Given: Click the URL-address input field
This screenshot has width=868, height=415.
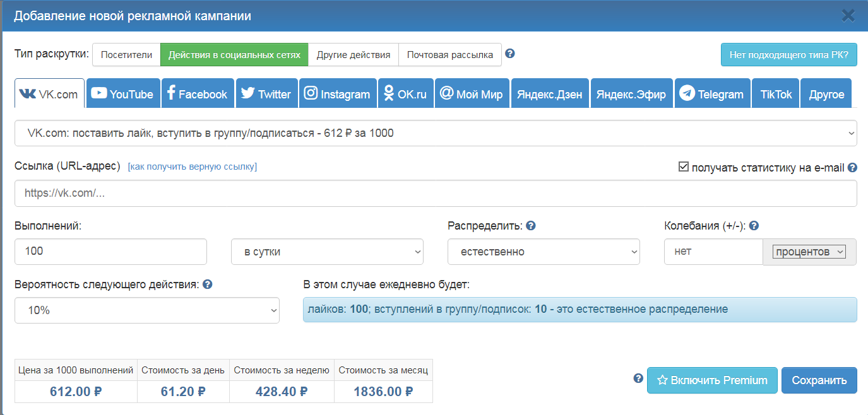Looking at the screenshot, I should click(436, 194).
